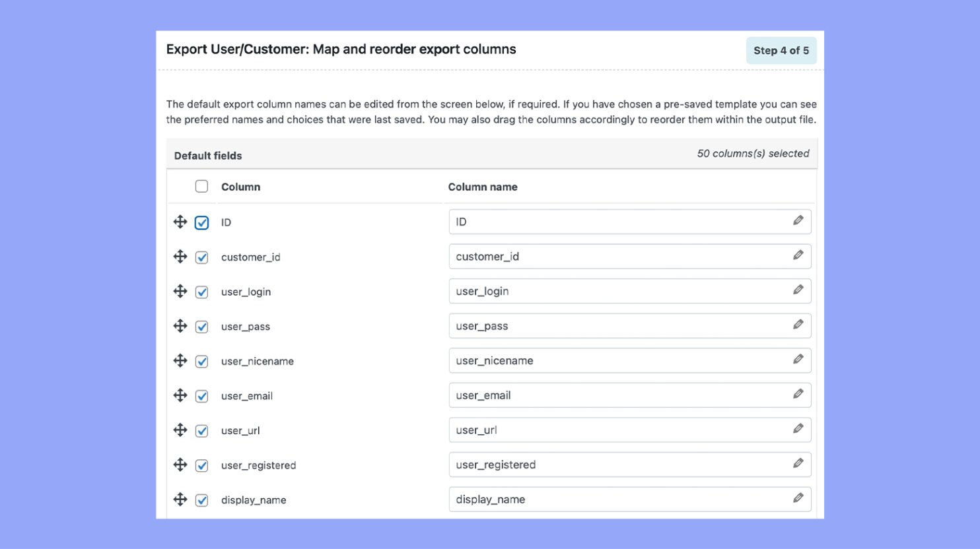Image resolution: width=980 pixels, height=549 pixels.
Task: Uncheck the checkbox for user_url
Action: pos(201,430)
